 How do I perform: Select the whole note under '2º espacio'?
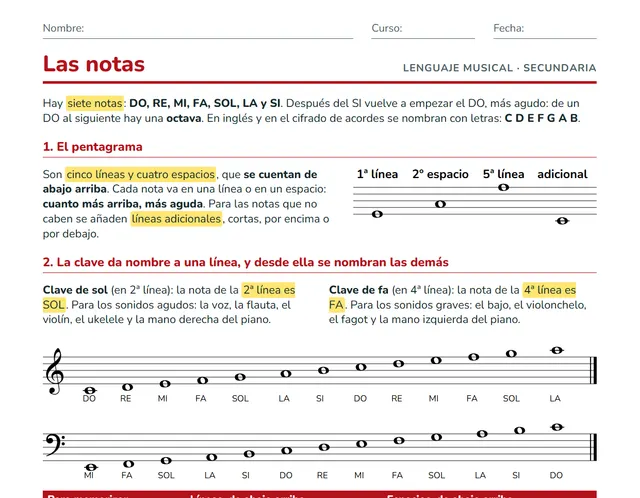(440, 204)
